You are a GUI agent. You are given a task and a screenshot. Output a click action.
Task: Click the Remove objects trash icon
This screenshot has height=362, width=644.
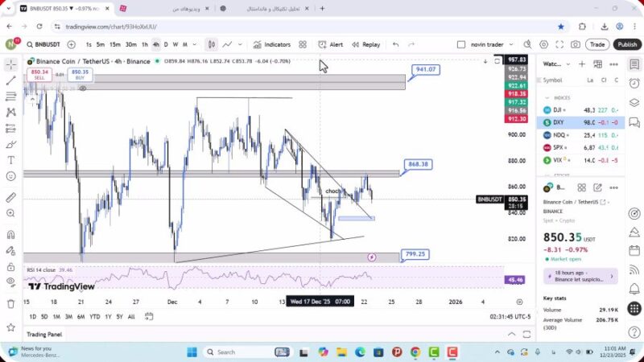tap(10, 303)
